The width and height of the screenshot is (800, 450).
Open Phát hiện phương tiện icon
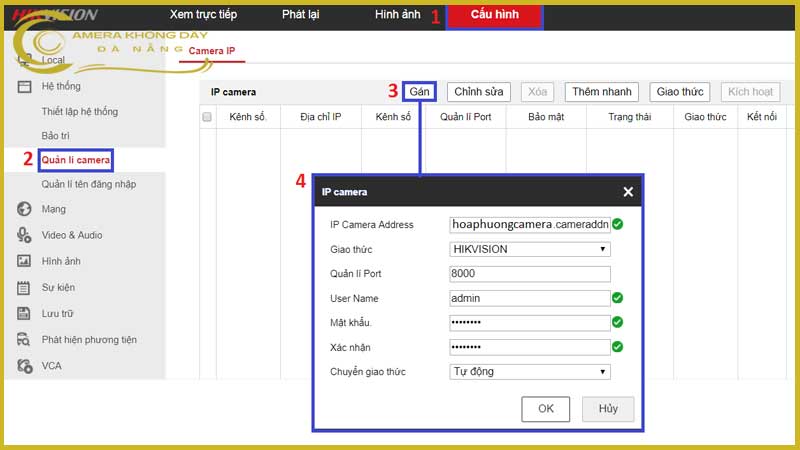(24, 340)
